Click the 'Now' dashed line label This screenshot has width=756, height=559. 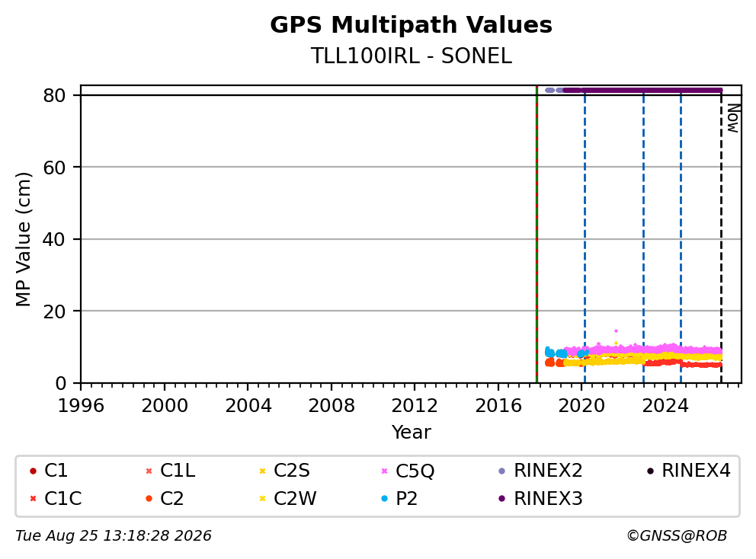pyautogui.click(x=733, y=118)
